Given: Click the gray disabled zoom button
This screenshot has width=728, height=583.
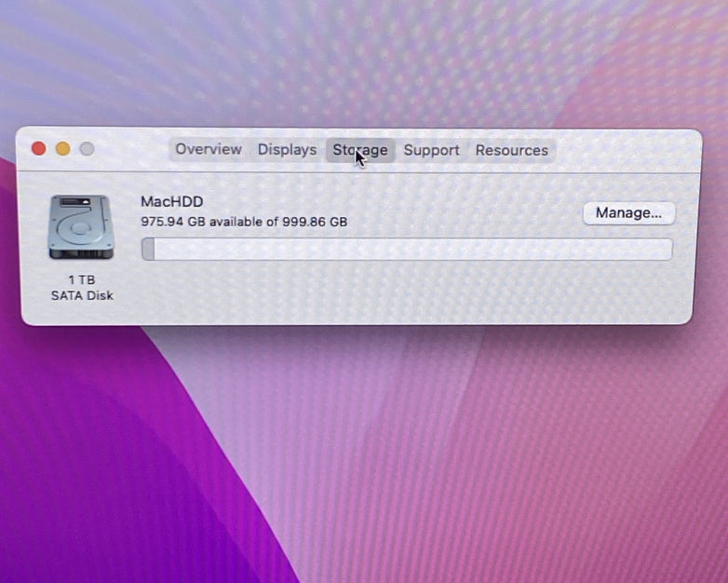Looking at the screenshot, I should pos(87,149).
